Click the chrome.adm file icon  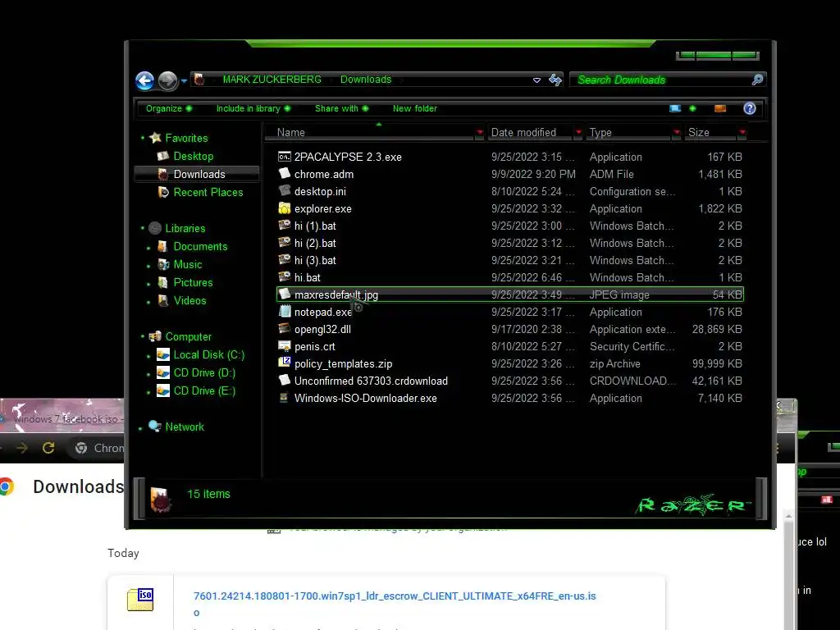click(x=285, y=174)
